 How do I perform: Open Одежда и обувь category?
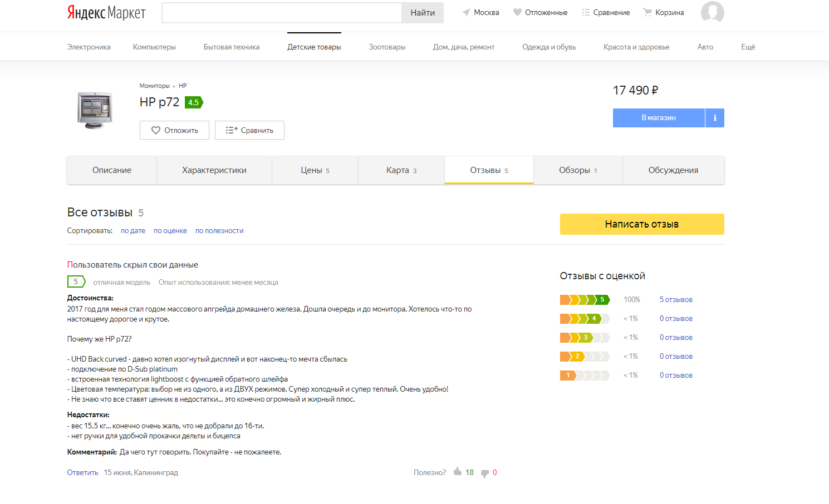(x=549, y=47)
